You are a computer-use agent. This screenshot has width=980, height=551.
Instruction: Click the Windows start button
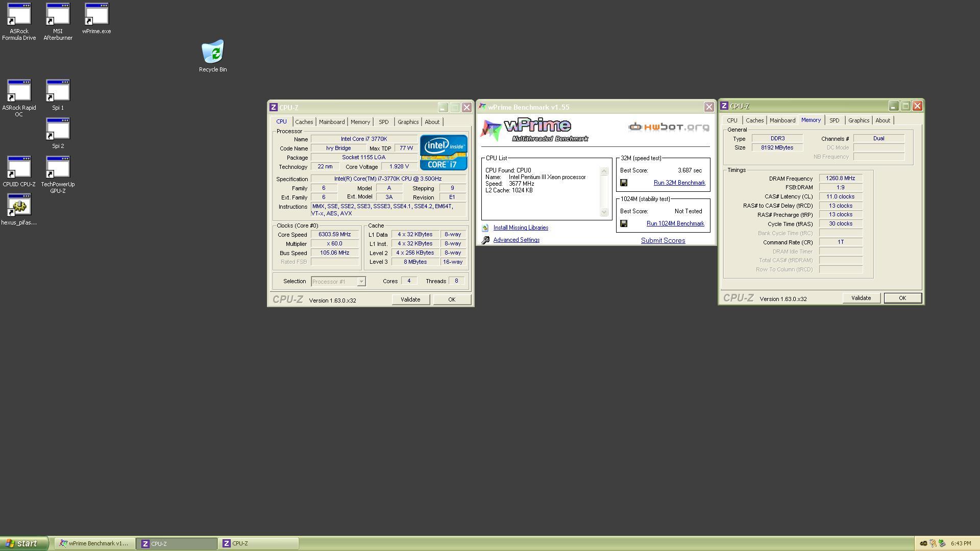click(24, 543)
